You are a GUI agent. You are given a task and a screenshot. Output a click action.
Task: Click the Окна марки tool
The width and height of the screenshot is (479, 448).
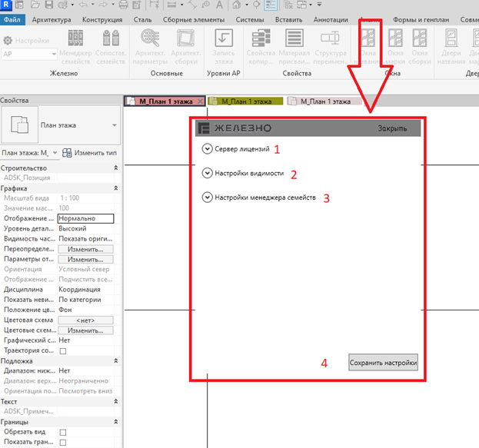coord(395,46)
